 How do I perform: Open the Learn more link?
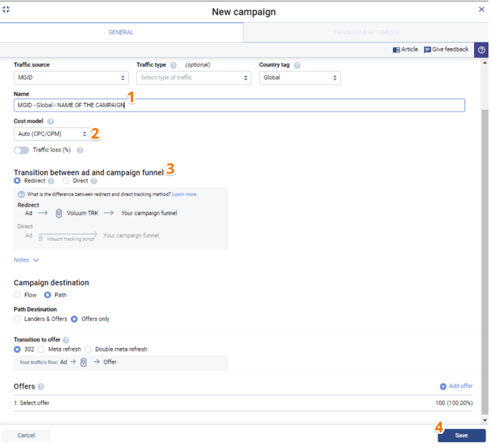(x=184, y=194)
